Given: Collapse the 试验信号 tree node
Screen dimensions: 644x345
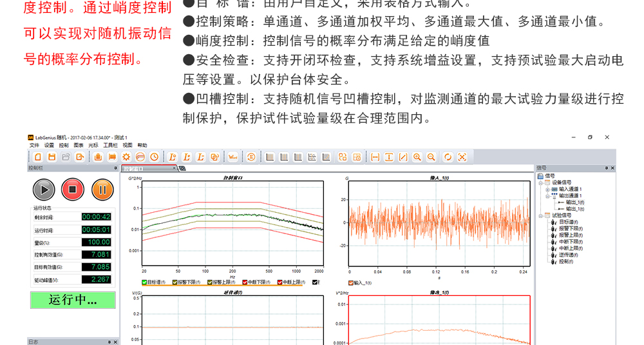Looking at the screenshot, I should tap(541, 215).
